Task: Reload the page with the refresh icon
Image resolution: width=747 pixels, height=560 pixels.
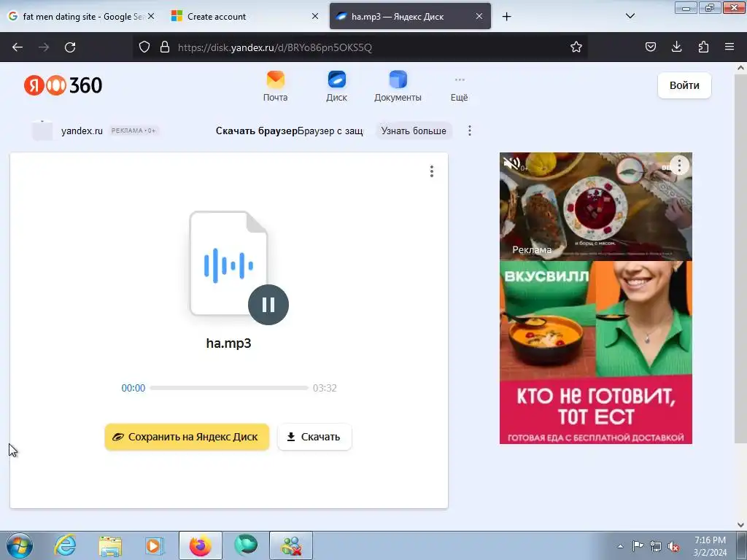Action: pyautogui.click(x=70, y=47)
